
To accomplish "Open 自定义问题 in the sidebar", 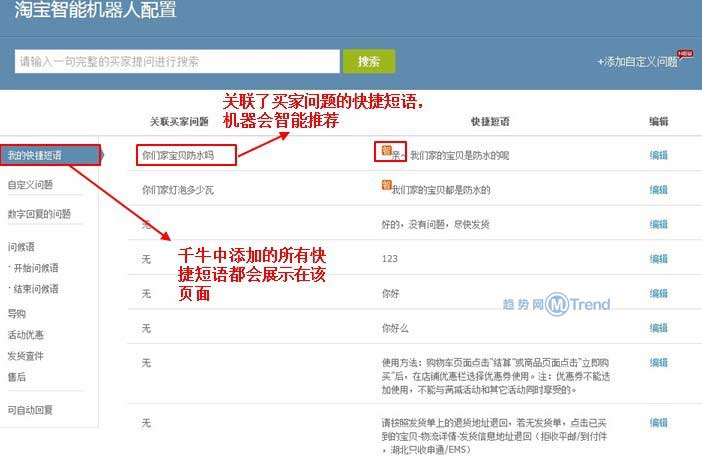I will pos(31,185).
